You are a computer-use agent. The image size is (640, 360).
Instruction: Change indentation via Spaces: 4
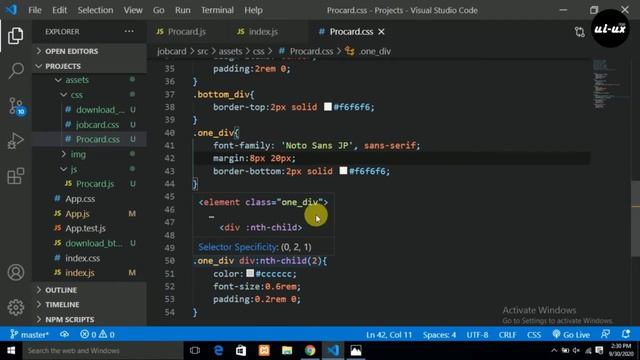coord(439,335)
